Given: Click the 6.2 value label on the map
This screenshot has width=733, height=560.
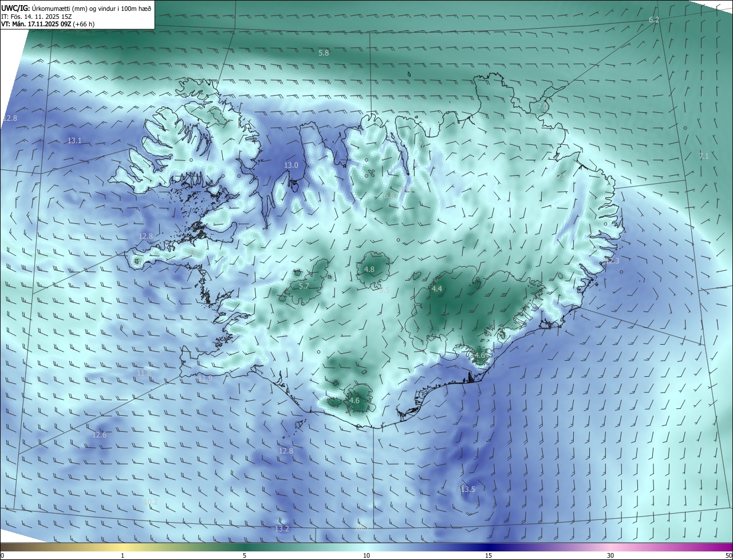Looking at the screenshot, I should 654,20.
